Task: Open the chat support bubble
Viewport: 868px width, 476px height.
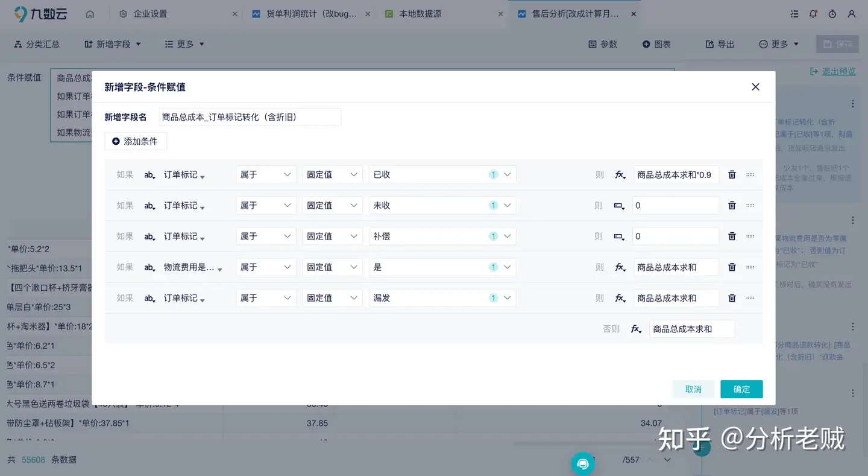Action: click(583, 463)
